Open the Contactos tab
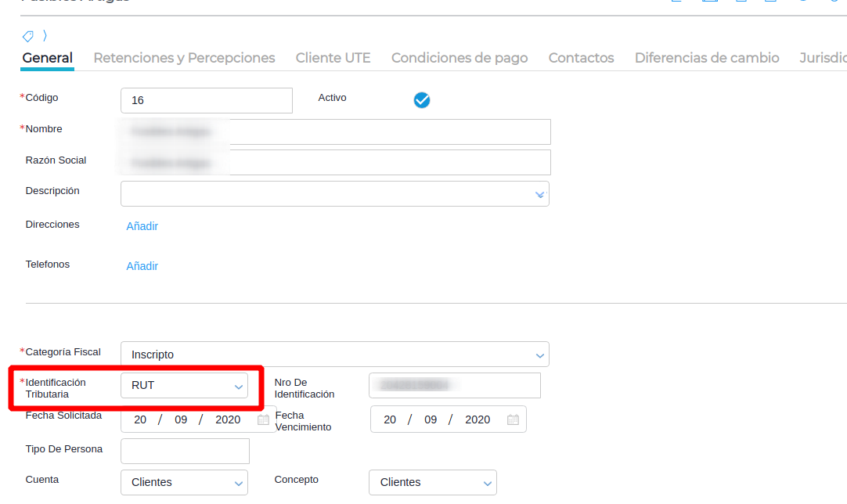847x504 pixels. [x=581, y=58]
